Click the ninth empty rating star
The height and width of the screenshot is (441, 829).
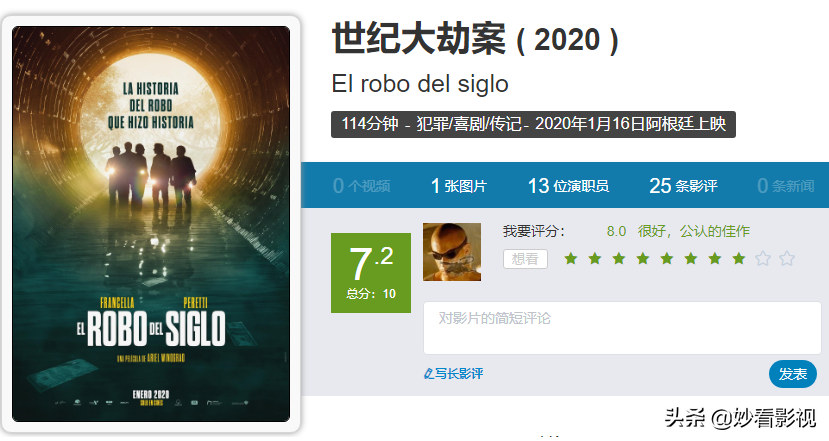click(x=763, y=259)
